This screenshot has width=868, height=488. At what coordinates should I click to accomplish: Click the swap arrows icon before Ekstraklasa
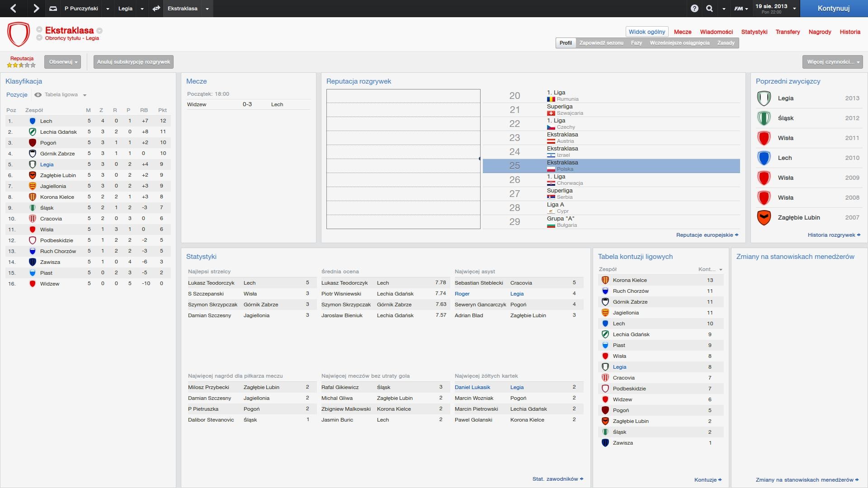156,9
